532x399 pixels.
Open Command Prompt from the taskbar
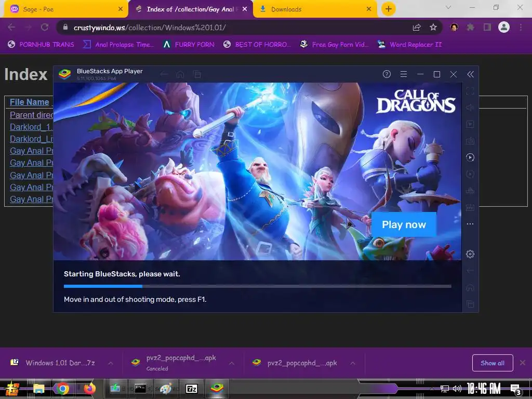click(x=140, y=389)
